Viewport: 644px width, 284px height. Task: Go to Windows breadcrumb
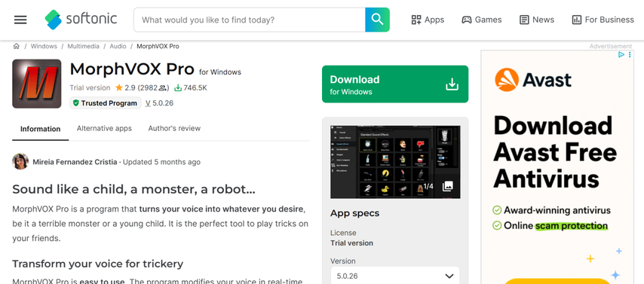point(44,47)
